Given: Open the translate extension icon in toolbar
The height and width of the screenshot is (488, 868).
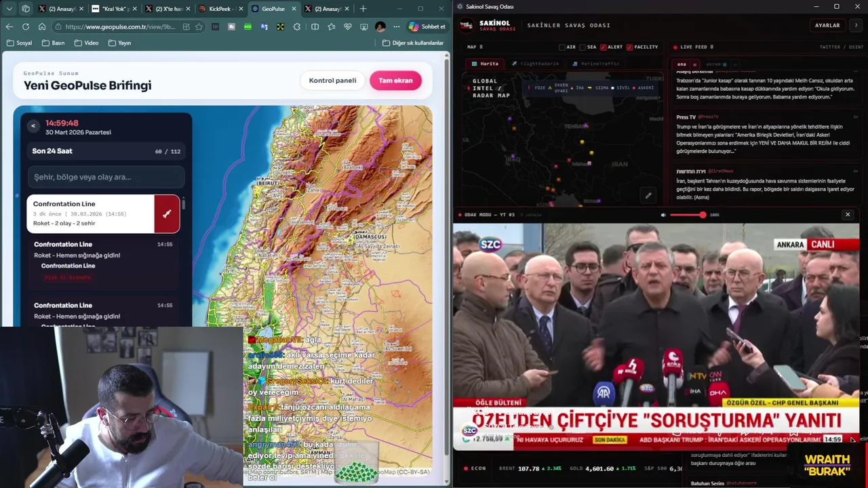Looking at the screenshot, I should point(264,26).
